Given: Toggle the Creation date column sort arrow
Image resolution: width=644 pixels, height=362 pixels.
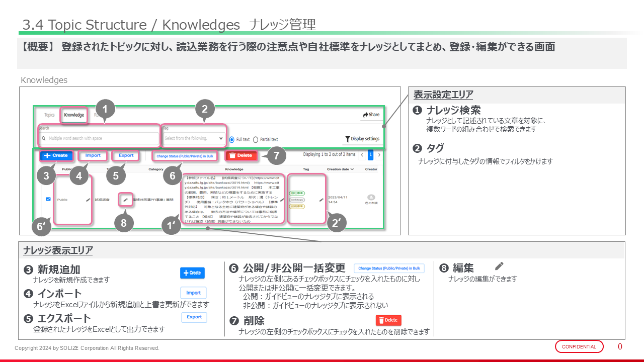Looking at the screenshot, I should 352,169.
